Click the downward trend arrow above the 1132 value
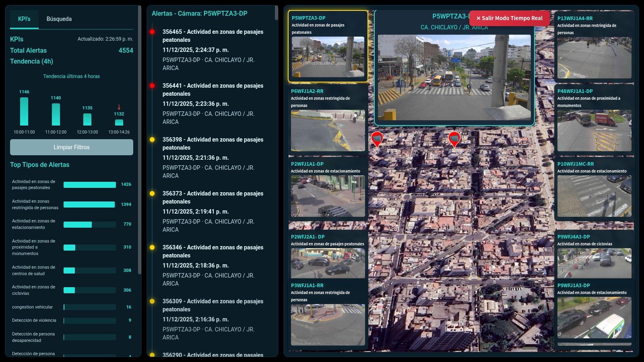The height and width of the screenshot is (362, 644). pos(119,107)
